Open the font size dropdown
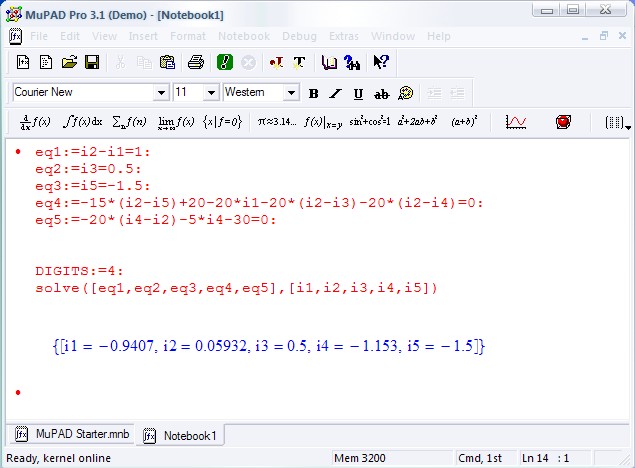 (x=211, y=93)
